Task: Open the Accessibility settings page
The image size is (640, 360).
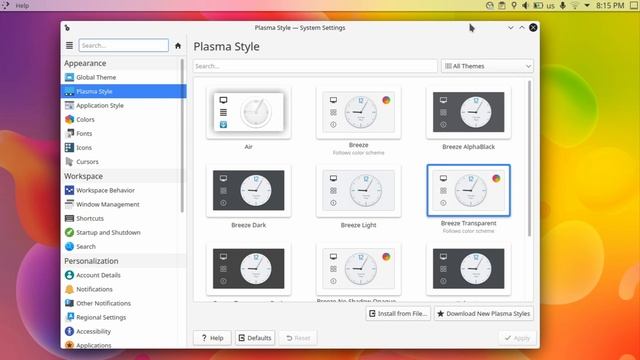Action: coord(122,331)
